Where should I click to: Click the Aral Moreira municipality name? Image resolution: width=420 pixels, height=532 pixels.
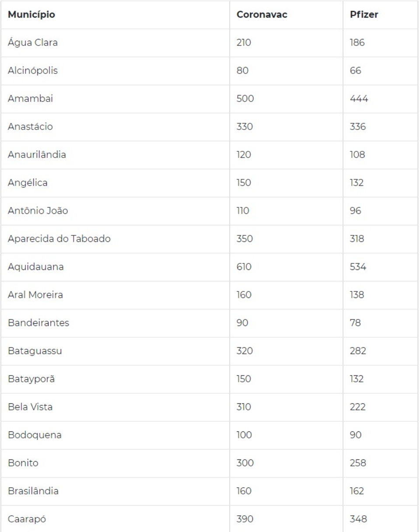[x=35, y=295]
